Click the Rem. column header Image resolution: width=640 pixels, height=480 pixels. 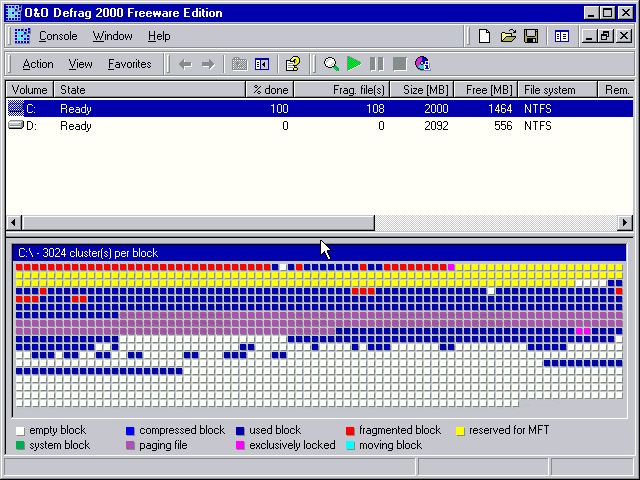coord(616,90)
